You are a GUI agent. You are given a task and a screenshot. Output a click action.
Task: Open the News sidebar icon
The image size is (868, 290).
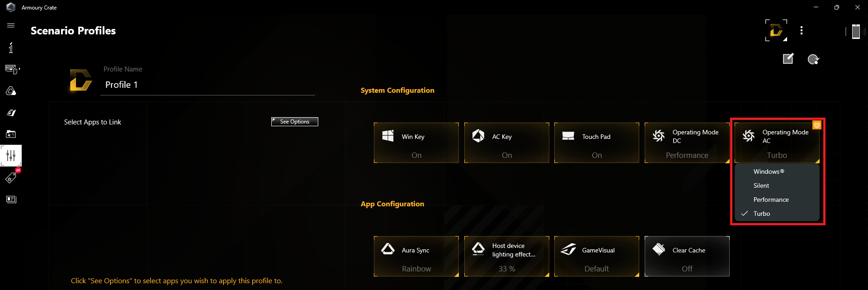click(11, 199)
